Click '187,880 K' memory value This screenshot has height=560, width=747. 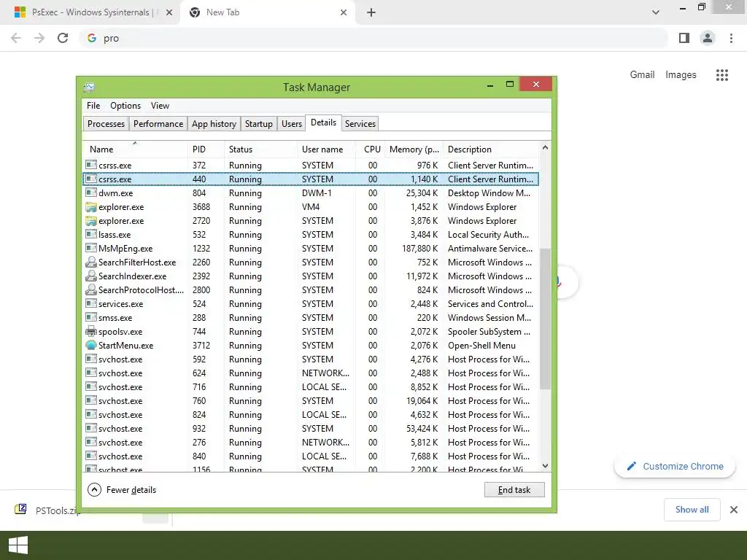tap(419, 249)
